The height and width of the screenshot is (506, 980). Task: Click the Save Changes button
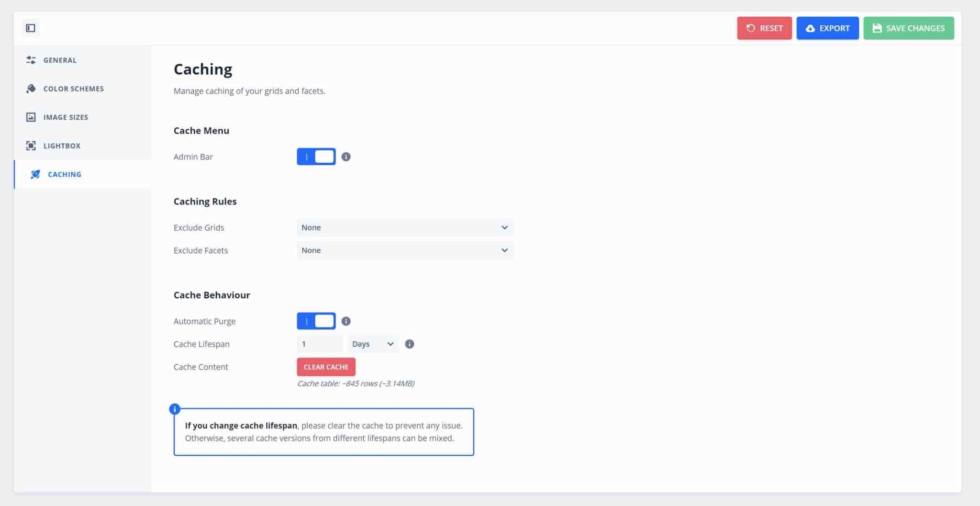tap(909, 28)
